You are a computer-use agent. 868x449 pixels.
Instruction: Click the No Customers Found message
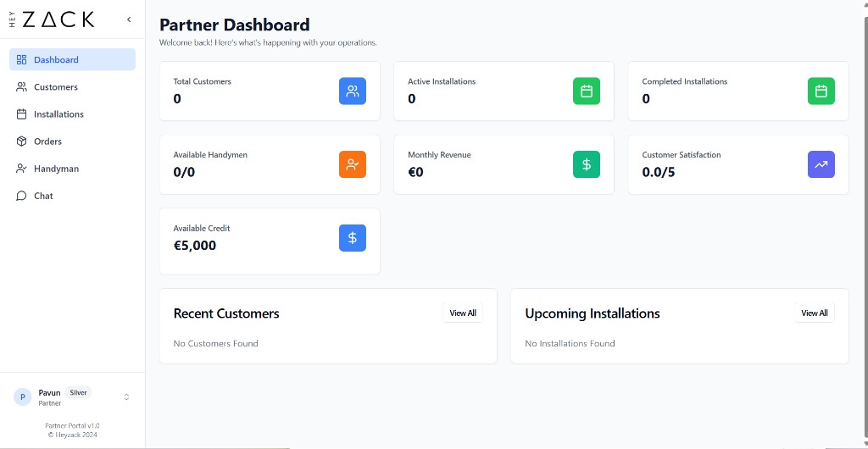pos(216,343)
